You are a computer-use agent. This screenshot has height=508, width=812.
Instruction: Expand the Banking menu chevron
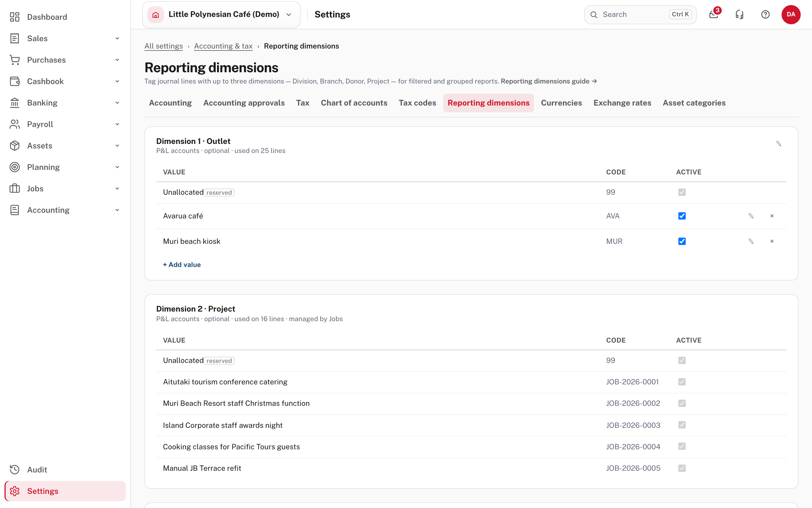[x=117, y=103]
